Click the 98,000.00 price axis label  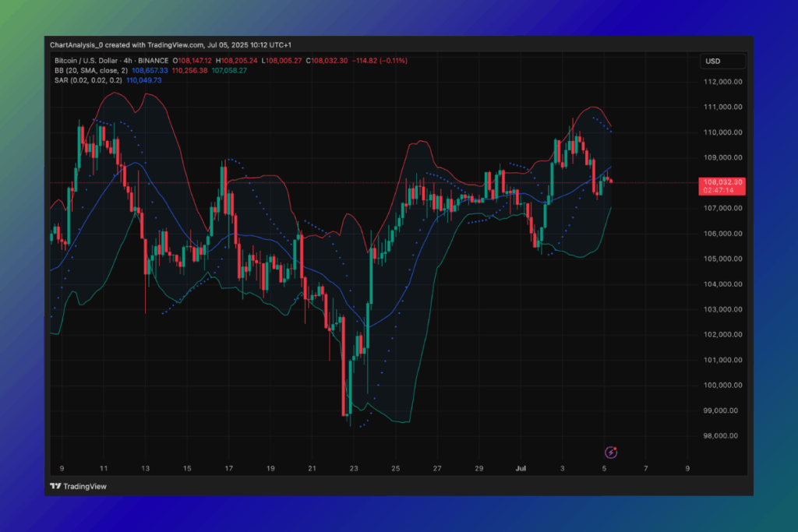pyautogui.click(x=721, y=436)
